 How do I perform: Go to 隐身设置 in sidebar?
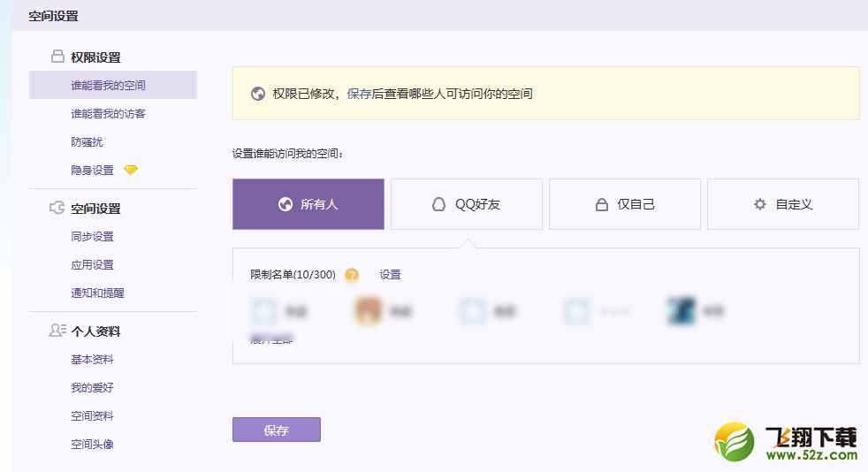(93, 170)
